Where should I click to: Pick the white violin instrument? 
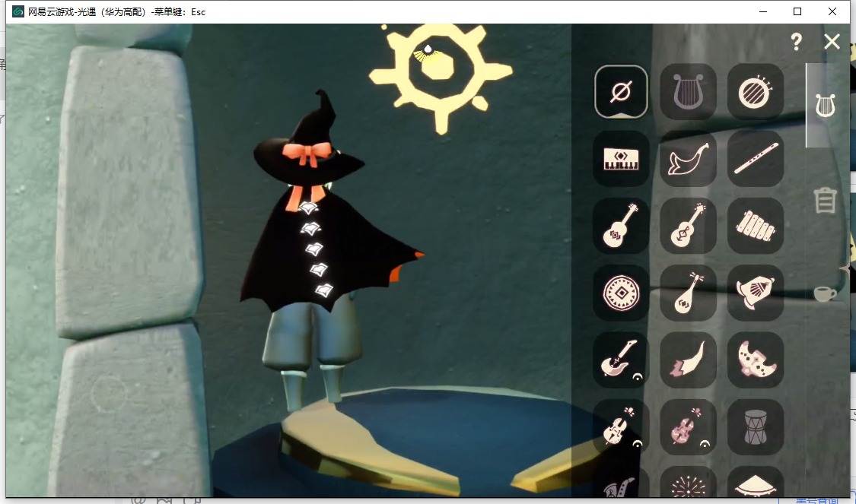pyautogui.click(x=621, y=427)
